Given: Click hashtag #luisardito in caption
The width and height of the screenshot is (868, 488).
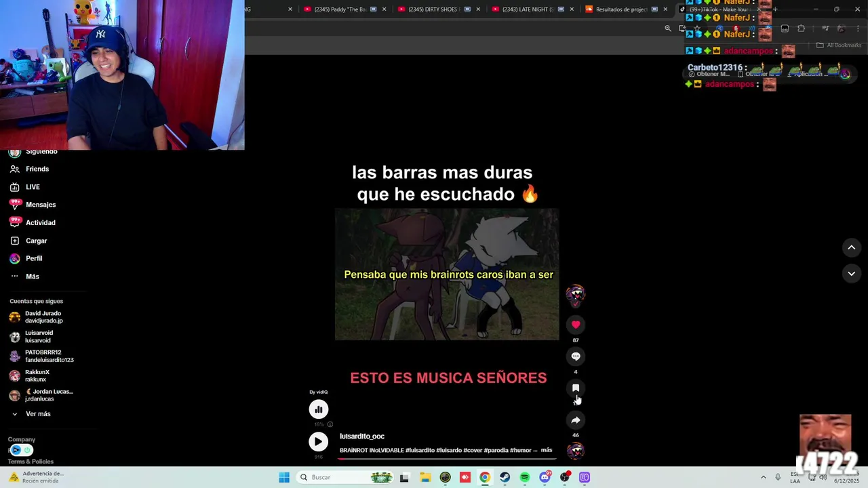Looking at the screenshot, I should [420, 450].
